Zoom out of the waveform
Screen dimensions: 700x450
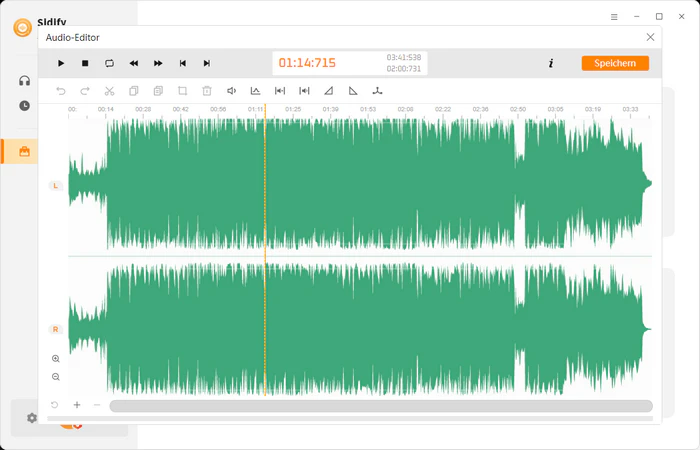tap(56, 377)
